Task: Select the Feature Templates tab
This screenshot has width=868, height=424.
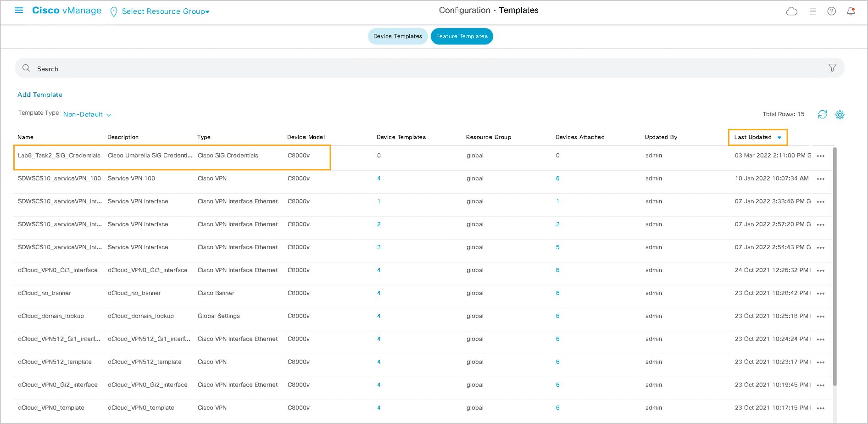Action: 462,36
